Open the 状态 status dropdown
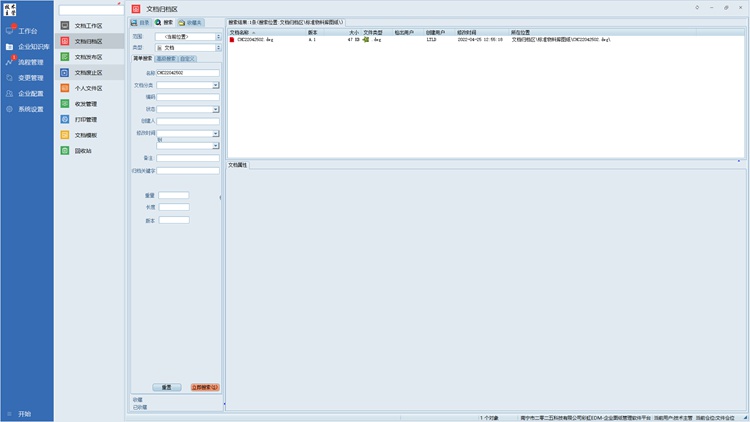This screenshot has width=750, height=422. coord(215,108)
